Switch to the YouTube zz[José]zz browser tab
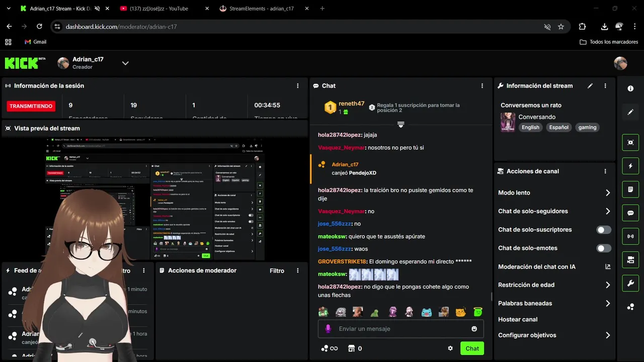Screen dimensions: 644x362 point(158,9)
